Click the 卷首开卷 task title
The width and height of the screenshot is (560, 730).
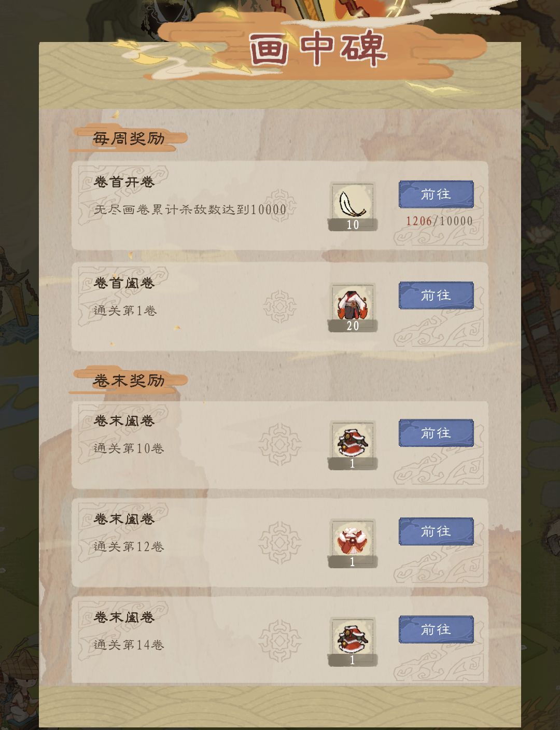pyautogui.click(x=124, y=182)
